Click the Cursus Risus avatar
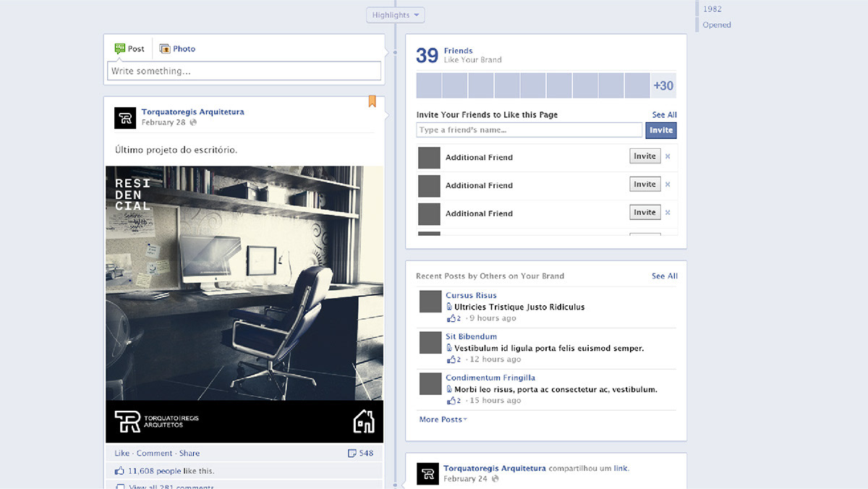This screenshot has height=489, width=868. (430, 302)
